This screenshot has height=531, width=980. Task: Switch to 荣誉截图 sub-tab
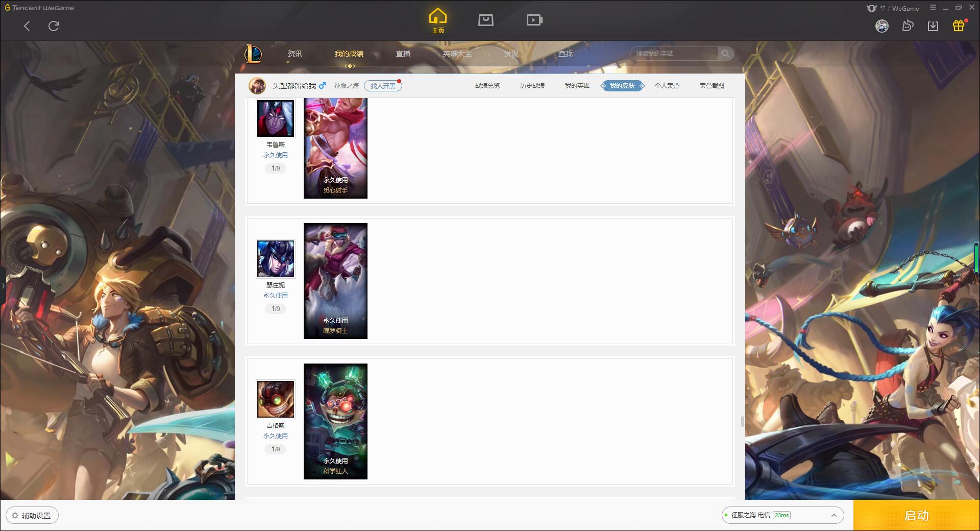point(712,86)
